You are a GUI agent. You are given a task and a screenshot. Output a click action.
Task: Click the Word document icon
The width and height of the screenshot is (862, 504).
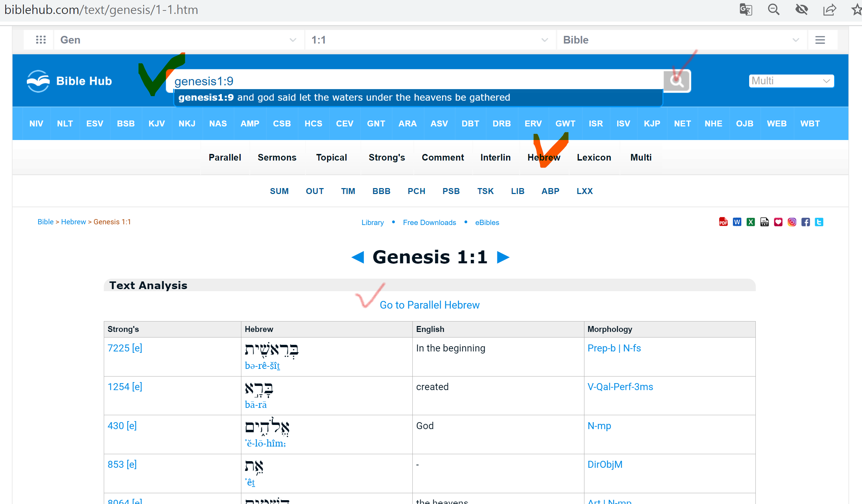coord(737,222)
